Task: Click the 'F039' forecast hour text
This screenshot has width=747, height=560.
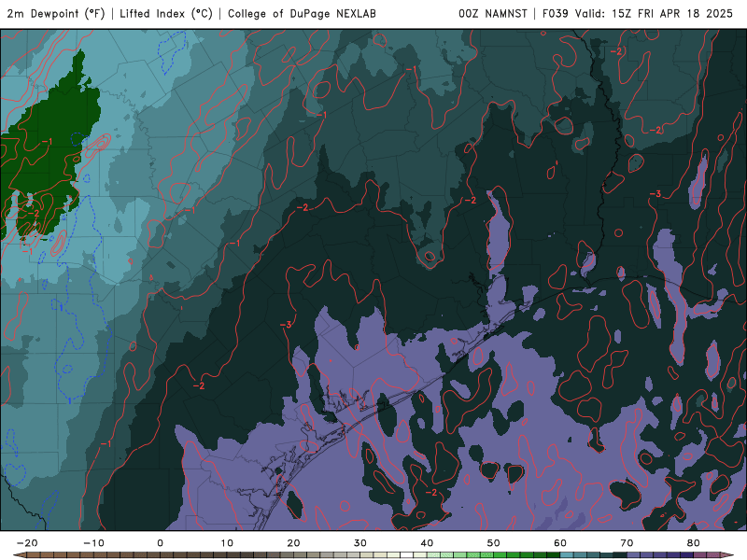Action: (555, 14)
